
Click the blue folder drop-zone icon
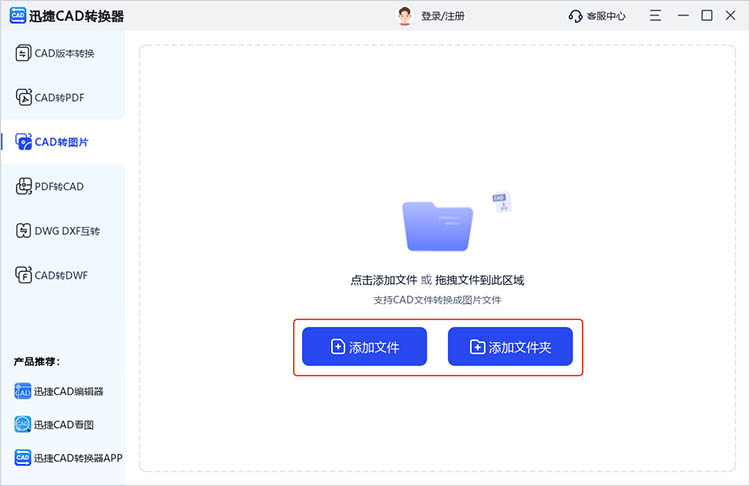coord(438,226)
